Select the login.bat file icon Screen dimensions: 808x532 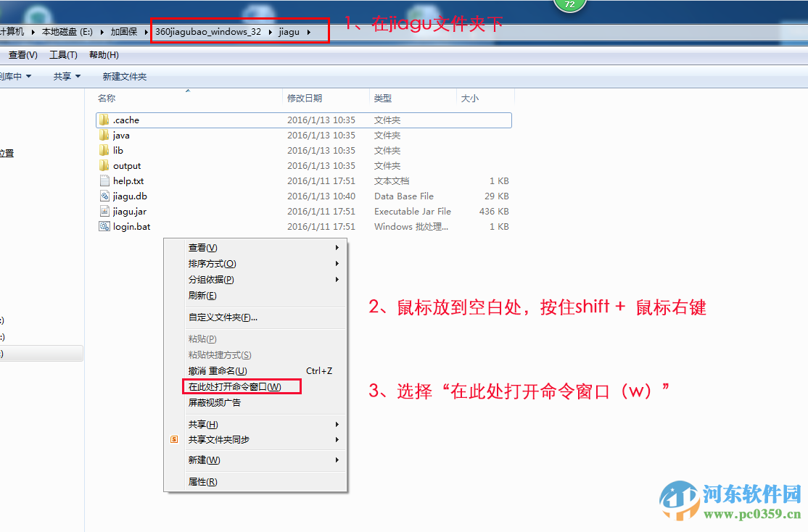(104, 227)
